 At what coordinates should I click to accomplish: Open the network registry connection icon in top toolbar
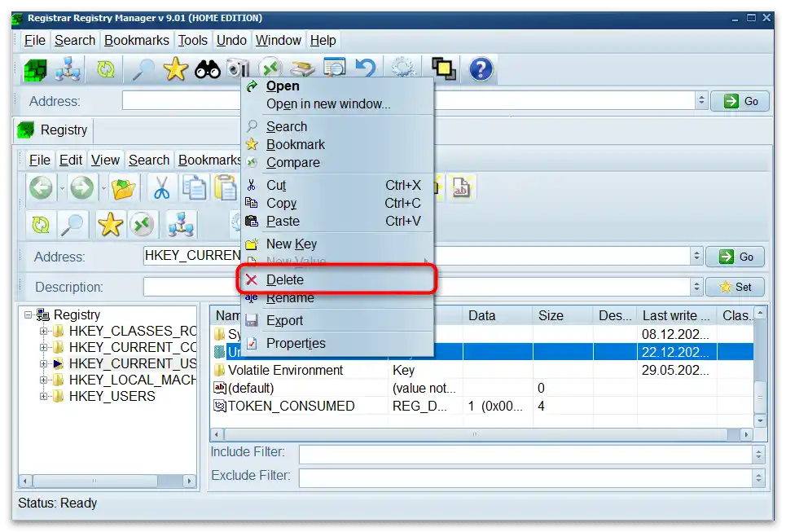point(68,69)
